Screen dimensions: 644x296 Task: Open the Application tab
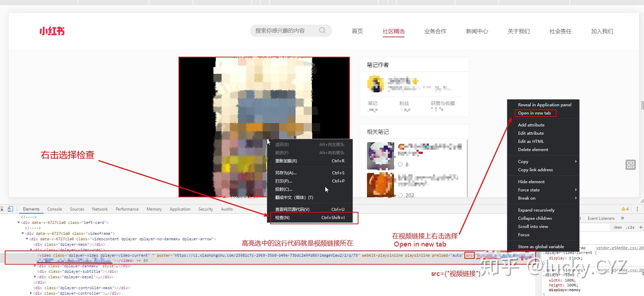pyautogui.click(x=180, y=209)
